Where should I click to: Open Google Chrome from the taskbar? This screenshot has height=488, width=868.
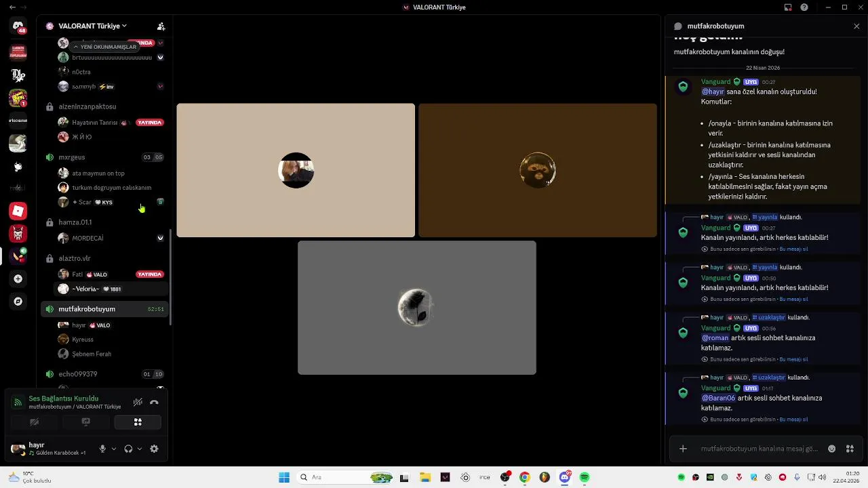[x=524, y=477]
